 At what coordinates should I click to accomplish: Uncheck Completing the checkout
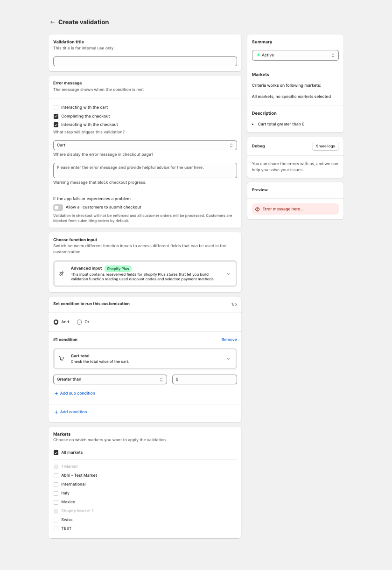click(x=56, y=116)
